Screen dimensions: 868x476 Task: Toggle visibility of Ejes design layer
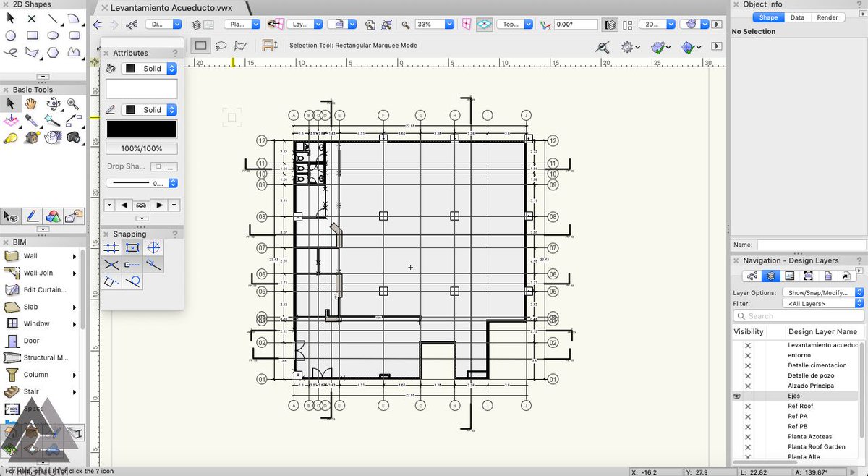pyautogui.click(x=737, y=396)
